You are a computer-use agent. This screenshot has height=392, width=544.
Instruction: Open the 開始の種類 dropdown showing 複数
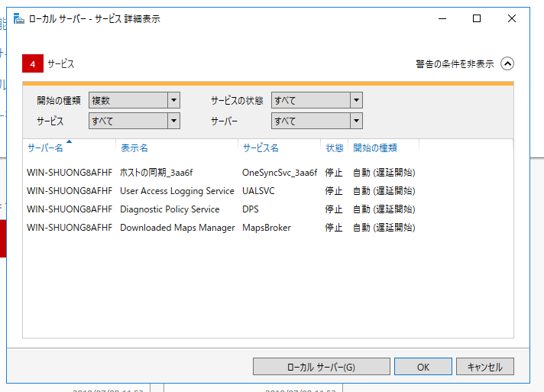click(134, 100)
